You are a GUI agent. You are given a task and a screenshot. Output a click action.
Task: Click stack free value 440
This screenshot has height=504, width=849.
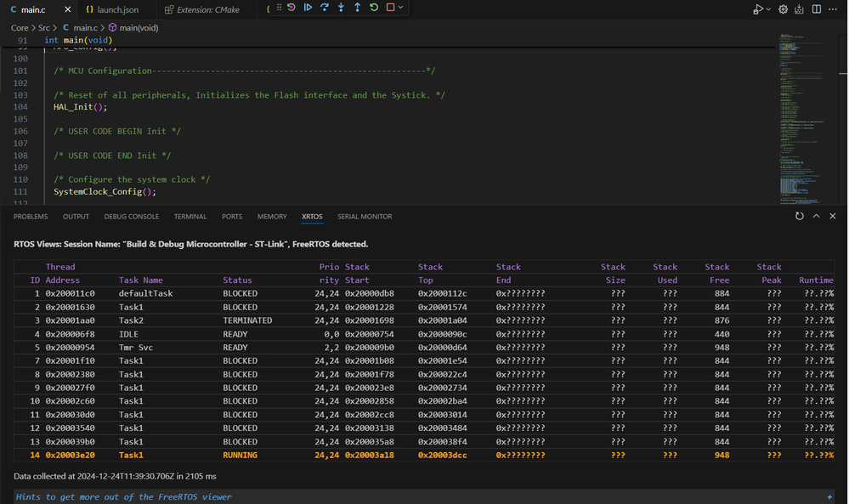pos(722,334)
